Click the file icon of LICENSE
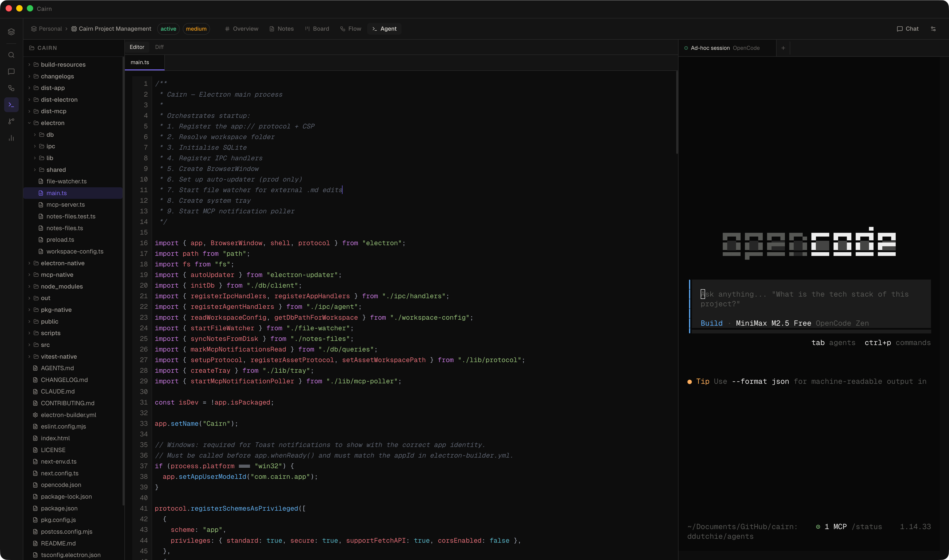 35,450
